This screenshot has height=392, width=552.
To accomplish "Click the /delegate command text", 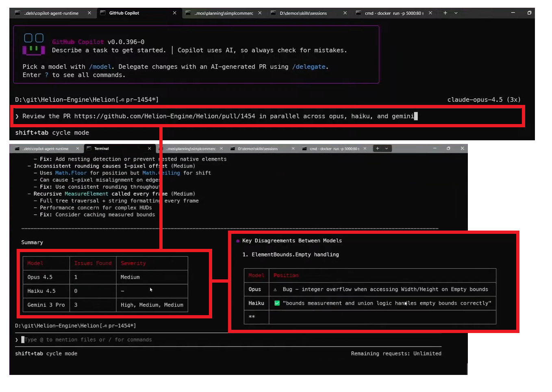I will pos(309,67).
